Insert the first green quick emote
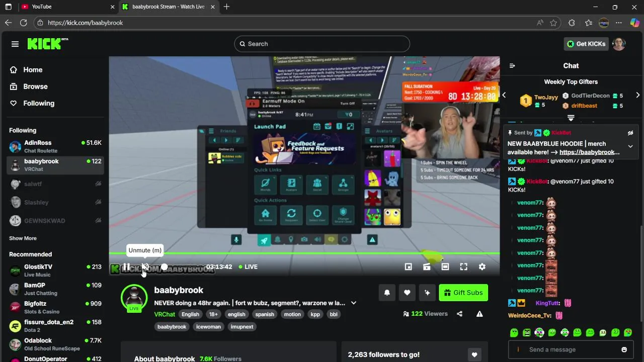Screen dimensions: 644x362 (x=514, y=332)
